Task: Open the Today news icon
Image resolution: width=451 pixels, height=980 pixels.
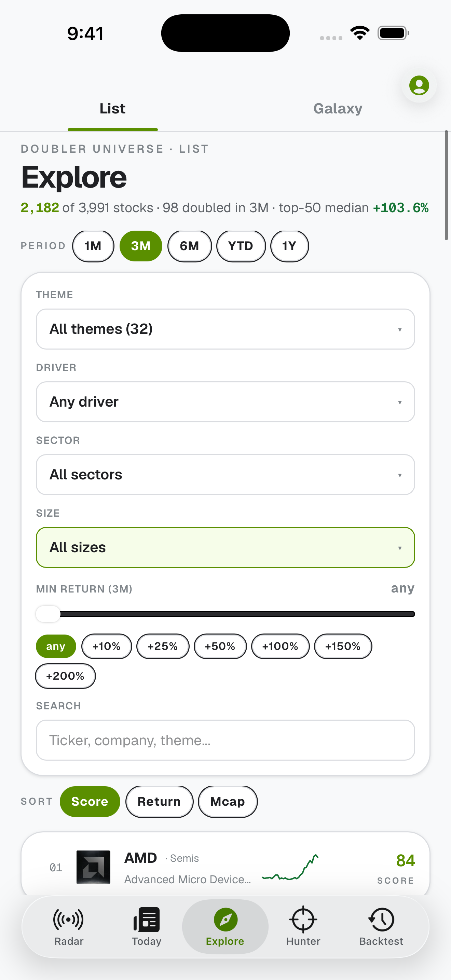Action: pos(146,920)
